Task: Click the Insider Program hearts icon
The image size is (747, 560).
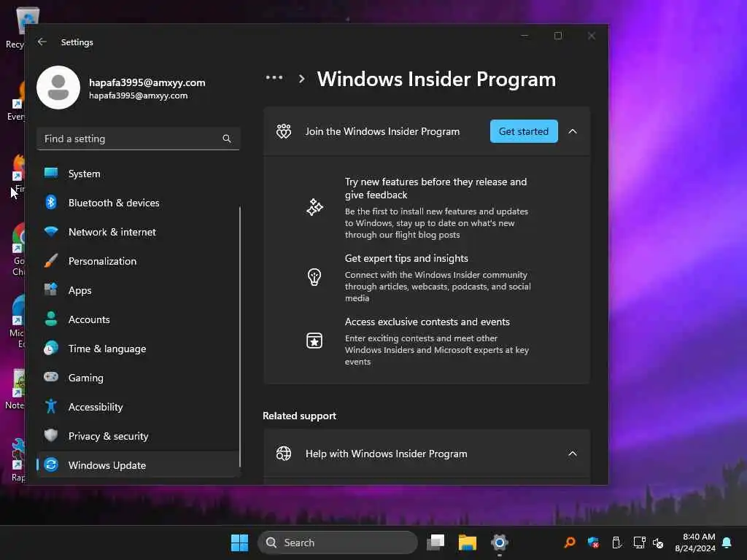Action: 284,131
